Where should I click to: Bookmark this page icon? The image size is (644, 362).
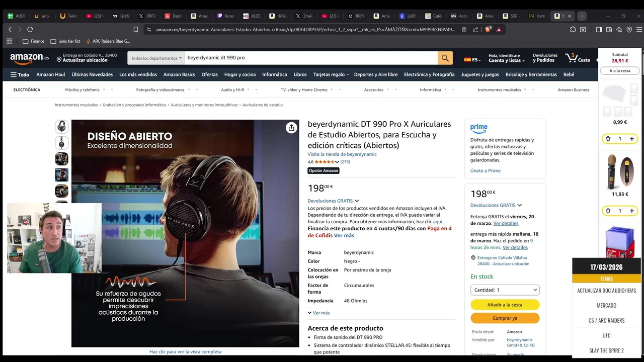(136, 30)
